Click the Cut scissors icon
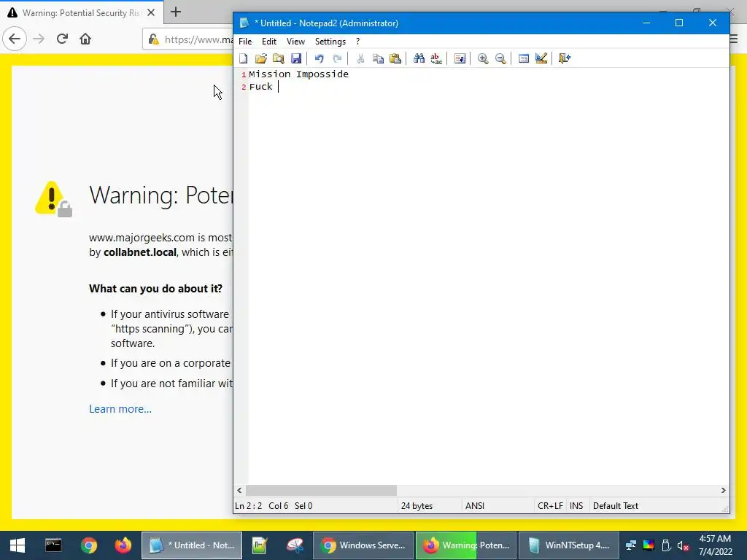 (360, 58)
